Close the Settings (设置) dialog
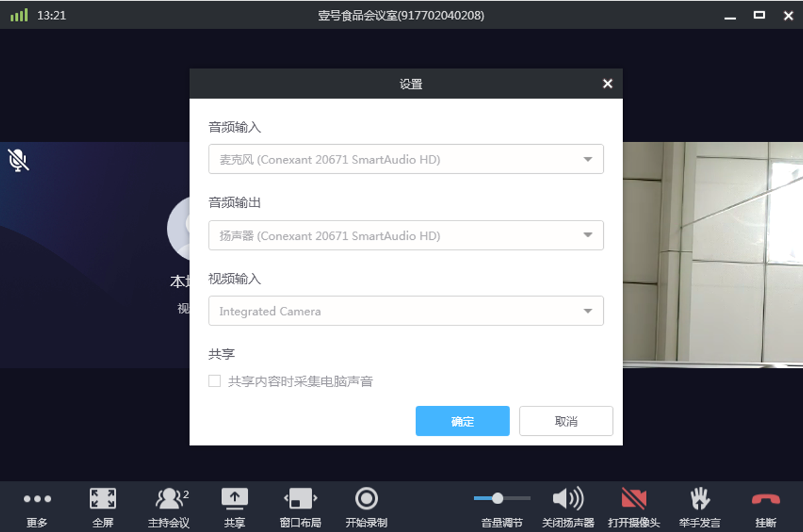Screen dimensions: 803x532 607,84
